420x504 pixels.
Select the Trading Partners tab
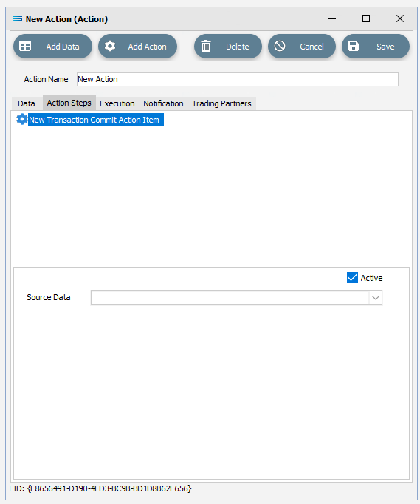click(x=221, y=103)
